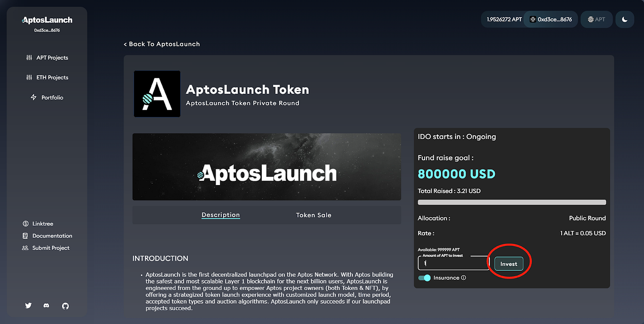This screenshot has height=324, width=644.
Task: Click the AptosLaunch Token logo thumbnail
Action: [x=157, y=94]
